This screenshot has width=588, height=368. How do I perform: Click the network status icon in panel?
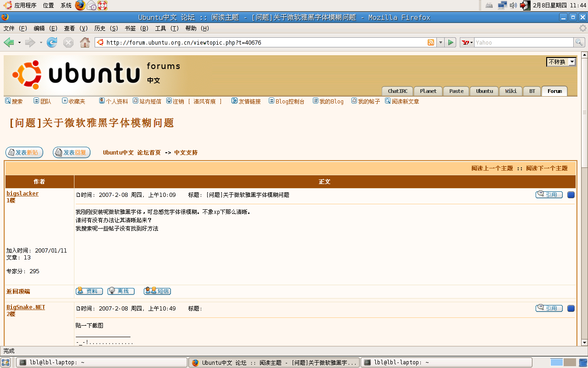[x=503, y=6]
